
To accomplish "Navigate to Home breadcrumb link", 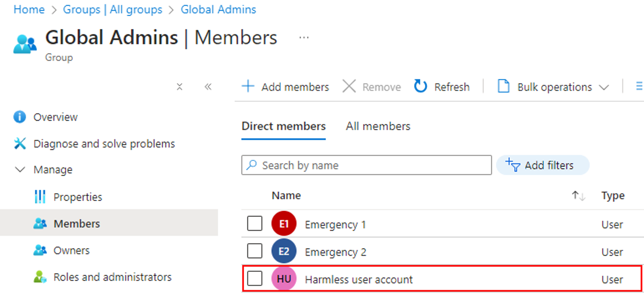I will 29,10.
